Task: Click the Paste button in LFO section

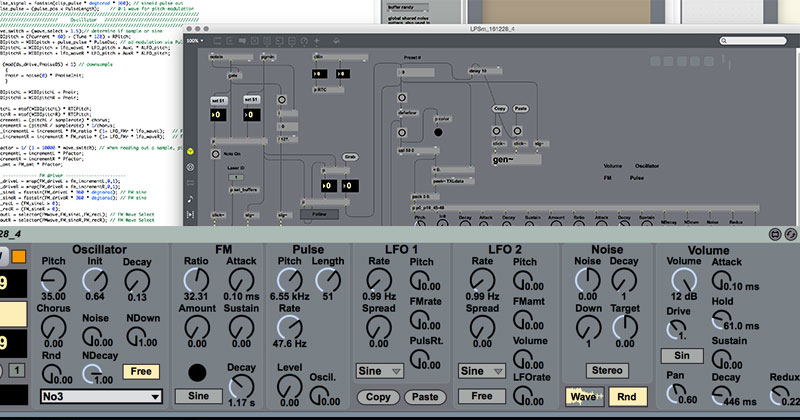Action: click(x=426, y=397)
